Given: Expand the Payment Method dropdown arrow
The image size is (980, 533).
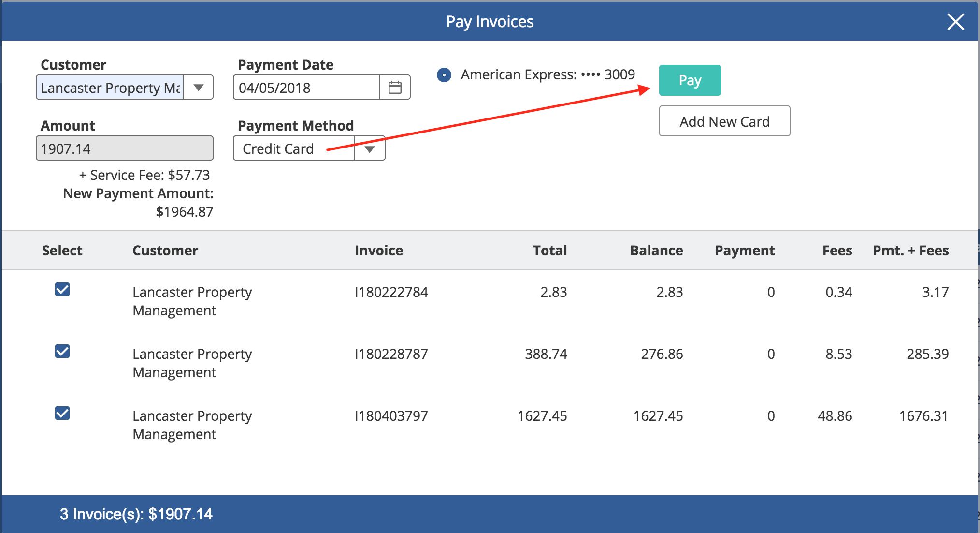Looking at the screenshot, I should click(x=370, y=149).
